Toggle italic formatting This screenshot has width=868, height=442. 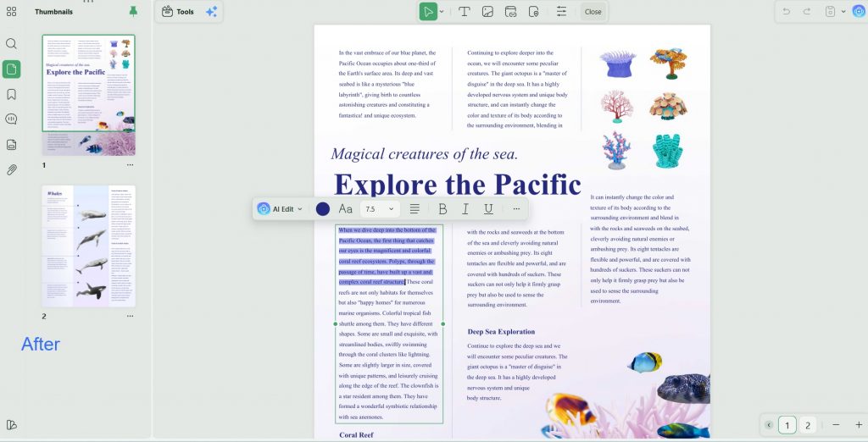click(465, 208)
